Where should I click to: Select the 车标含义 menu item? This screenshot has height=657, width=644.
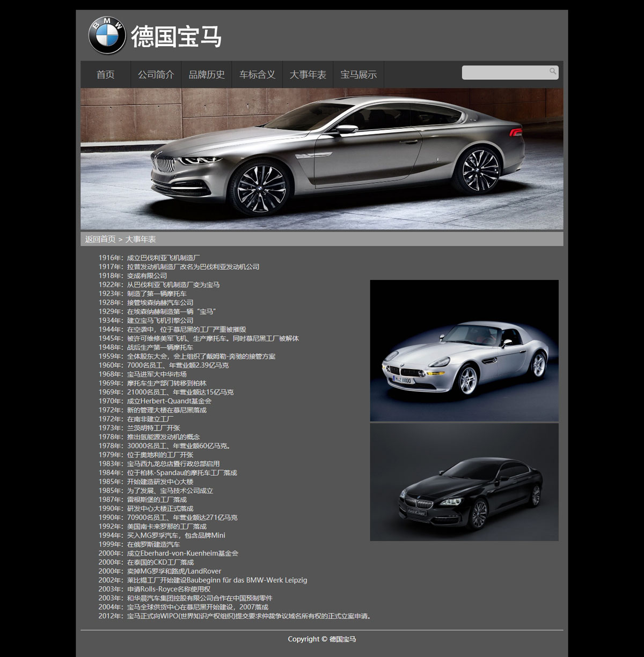pos(257,75)
